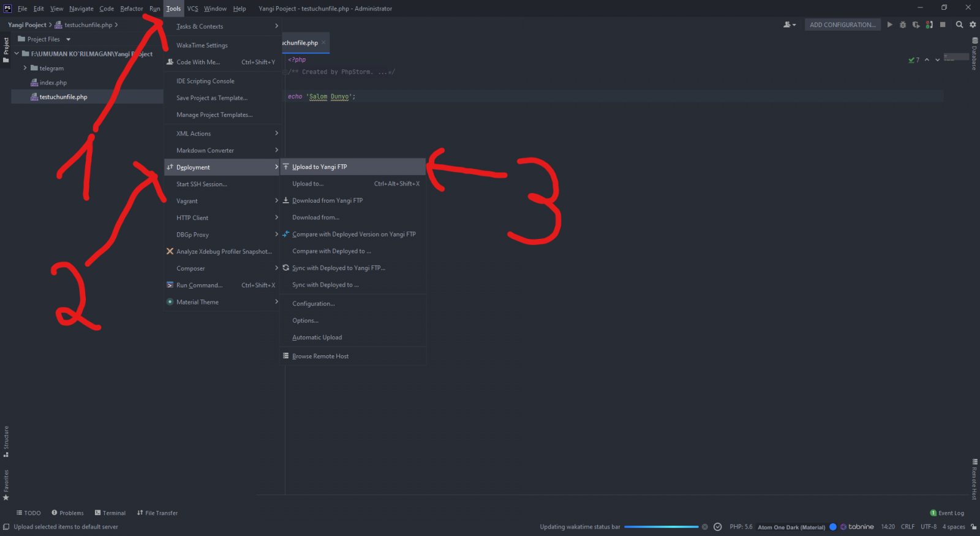Toggle Listen for PHP Debug Connections
Image resolution: width=980 pixels, height=536 pixels.
tap(929, 25)
